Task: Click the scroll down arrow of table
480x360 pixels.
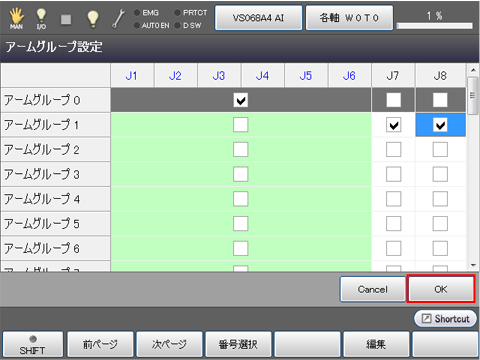Action: 473,265
